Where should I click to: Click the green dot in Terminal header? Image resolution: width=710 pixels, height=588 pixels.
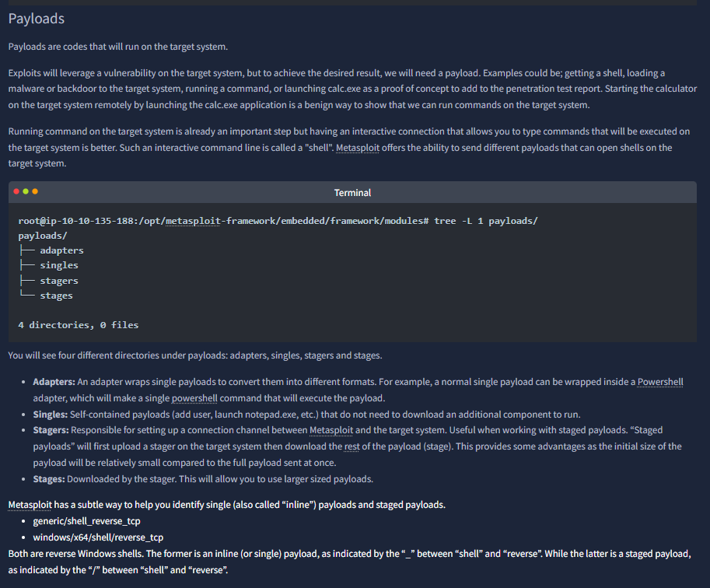[x=26, y=191]
